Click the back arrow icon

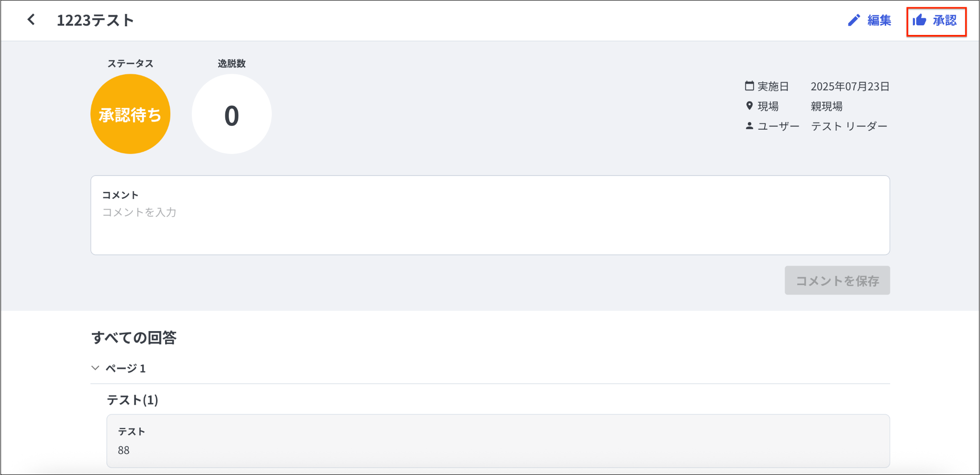[32, 20]
